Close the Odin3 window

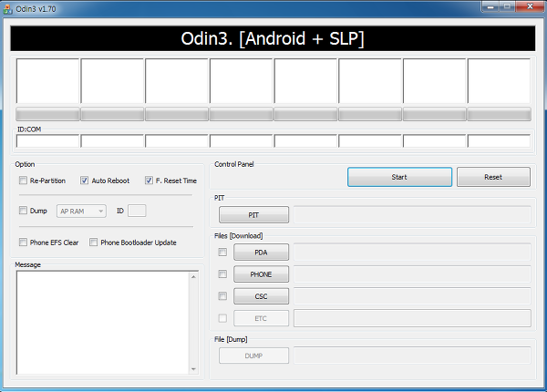(x=530, y=6)
